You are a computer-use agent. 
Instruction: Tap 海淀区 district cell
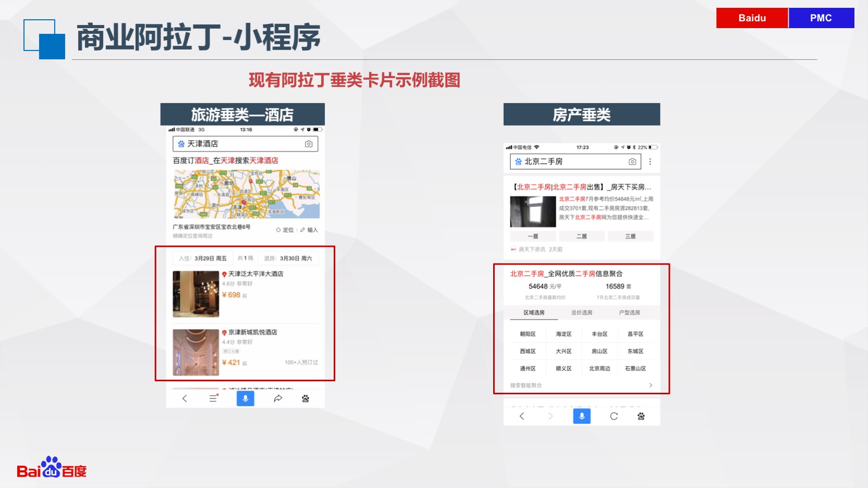click(564, 334)
